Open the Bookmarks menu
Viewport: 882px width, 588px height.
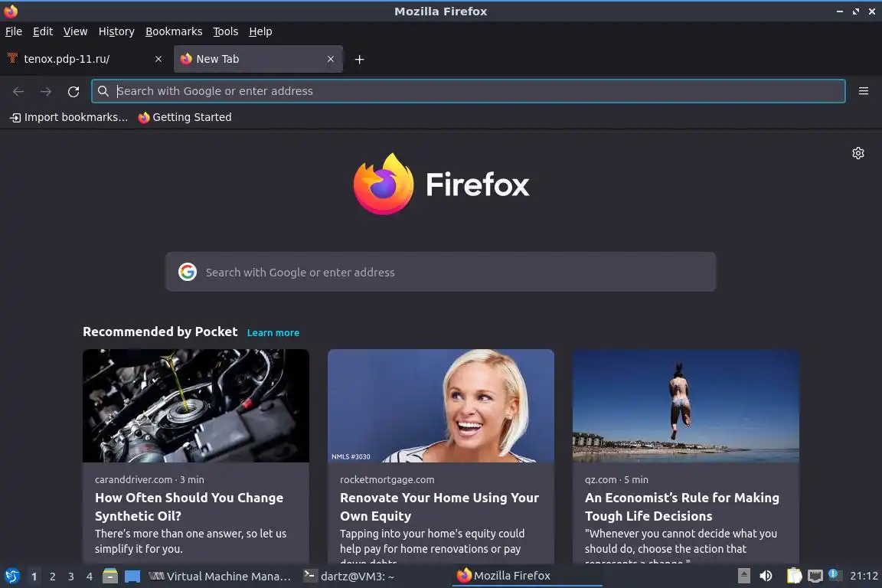(x=174, y=31)
